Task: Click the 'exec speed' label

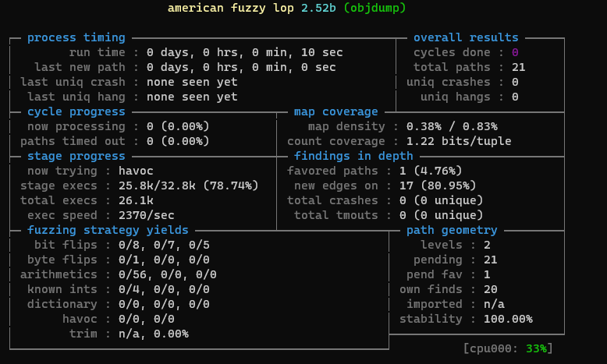Action: (62, 215)
